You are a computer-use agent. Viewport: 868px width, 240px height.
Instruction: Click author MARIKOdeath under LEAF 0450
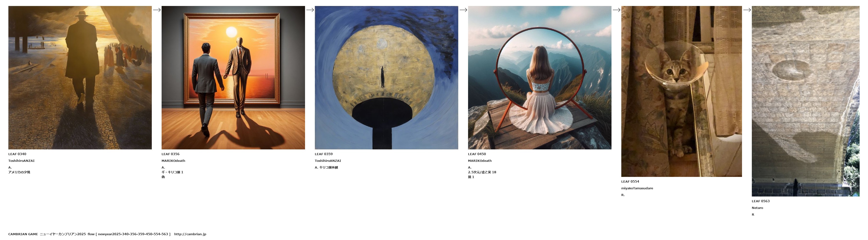(480, 161)
